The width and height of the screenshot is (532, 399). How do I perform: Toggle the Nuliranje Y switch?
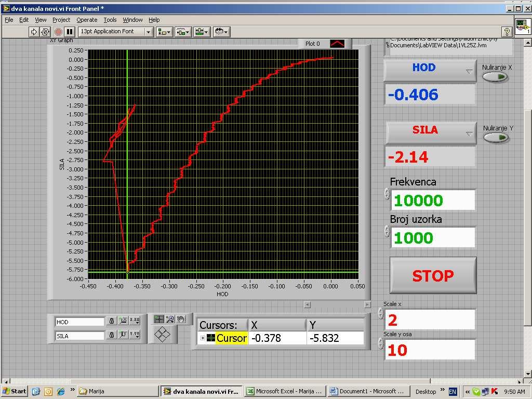coord(496,137)
